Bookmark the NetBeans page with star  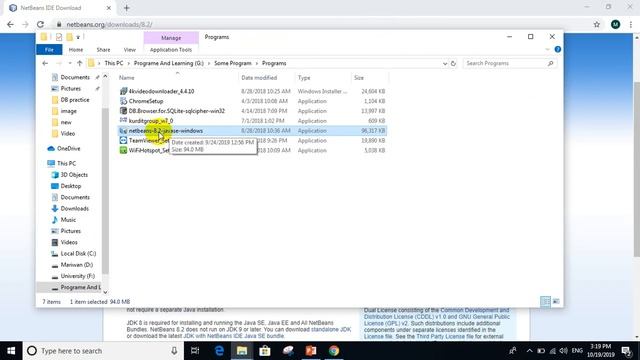597,24
